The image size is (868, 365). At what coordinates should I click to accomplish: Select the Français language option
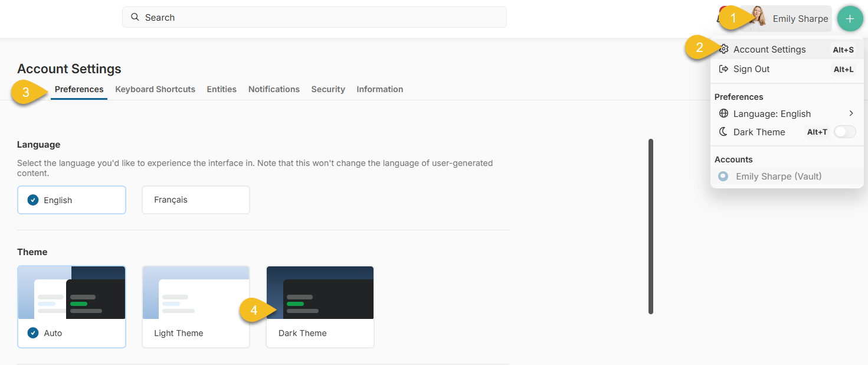[195, 200]
